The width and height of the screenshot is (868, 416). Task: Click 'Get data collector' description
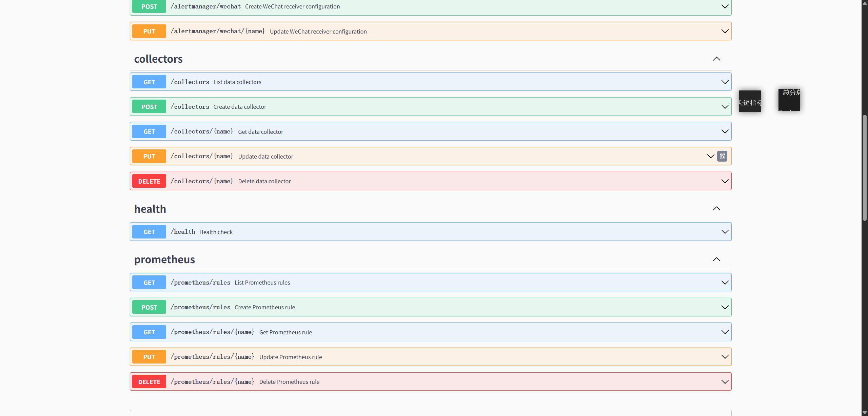(x=261, y=132)
